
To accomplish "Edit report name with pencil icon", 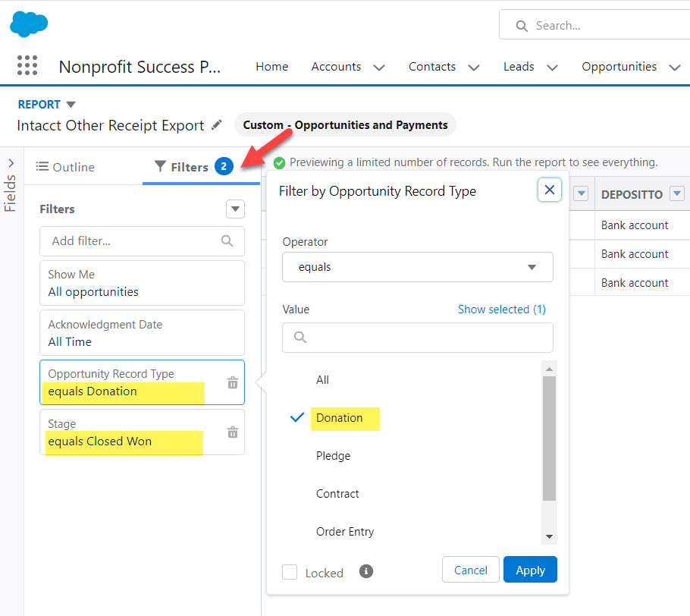I will [217, 125].
